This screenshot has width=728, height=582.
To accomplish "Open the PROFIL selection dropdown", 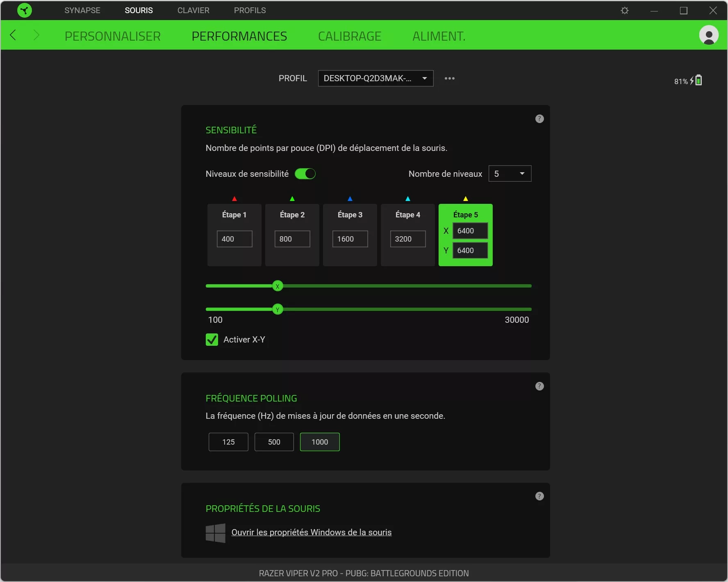I will (x=375, y=78).
